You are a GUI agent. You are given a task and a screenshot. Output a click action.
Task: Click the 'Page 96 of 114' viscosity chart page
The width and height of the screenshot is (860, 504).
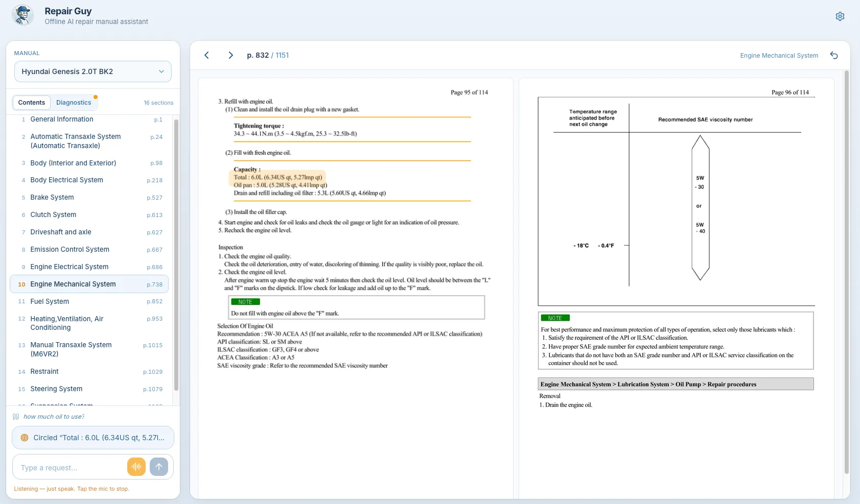(x=677, y=289)
